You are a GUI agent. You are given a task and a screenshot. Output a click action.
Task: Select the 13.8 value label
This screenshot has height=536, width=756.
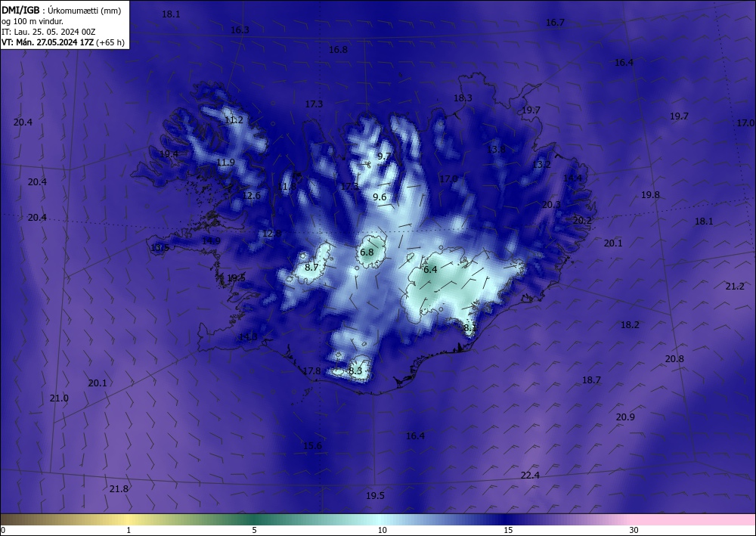click(x=496, y=150)
